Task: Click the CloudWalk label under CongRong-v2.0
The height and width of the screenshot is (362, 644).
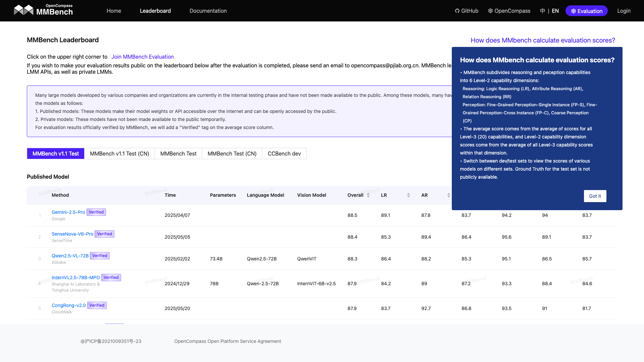Action: 62,312
